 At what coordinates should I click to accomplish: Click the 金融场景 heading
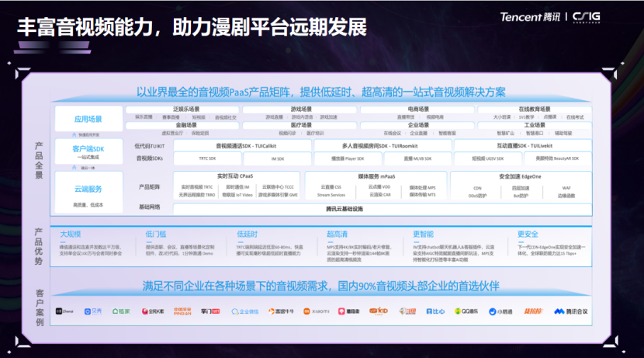pyautogui.click(x=186, y=125)
